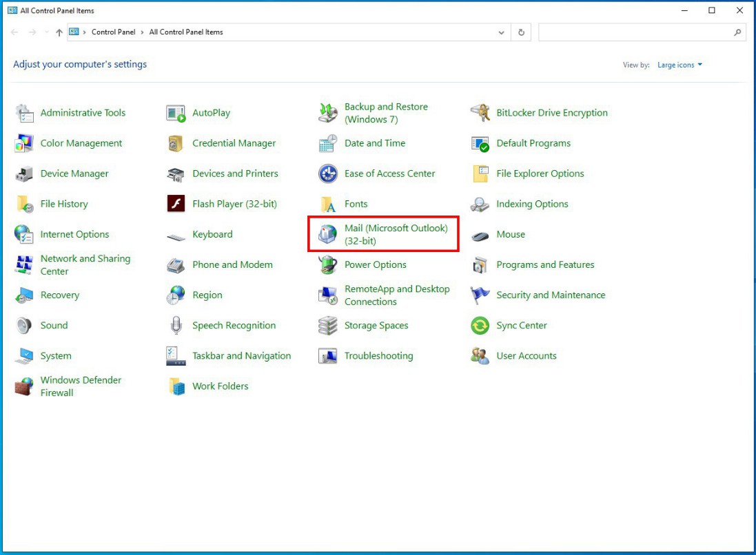Open BitLocker Drive Encryption icon

click(x=480, y=113)
